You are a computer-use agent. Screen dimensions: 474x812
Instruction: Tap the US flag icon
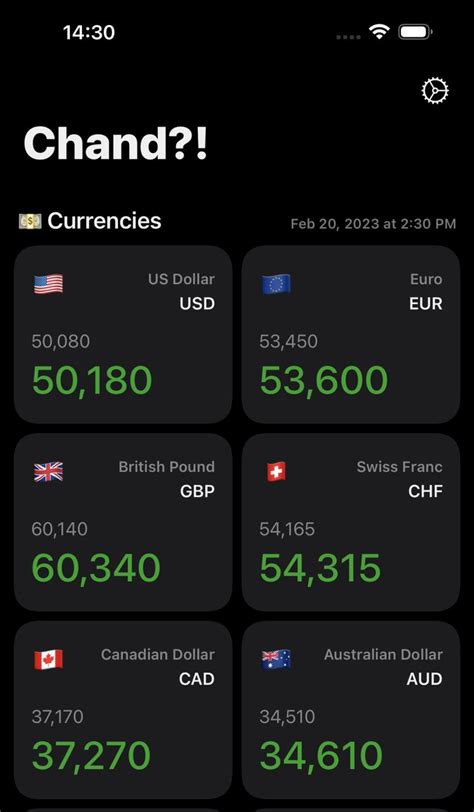click(x=48, y=284)
